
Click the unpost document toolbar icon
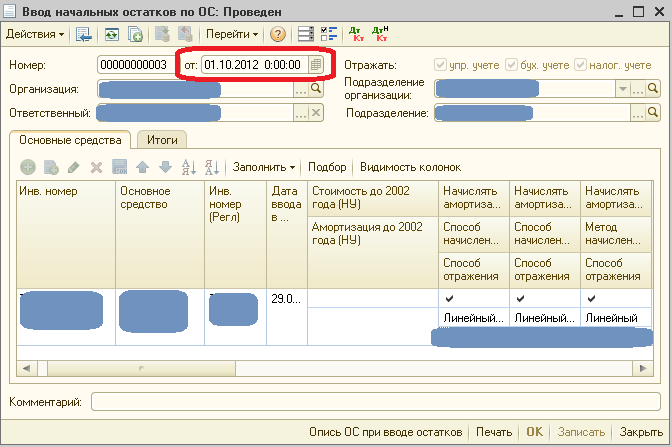[x=185, y=34]
